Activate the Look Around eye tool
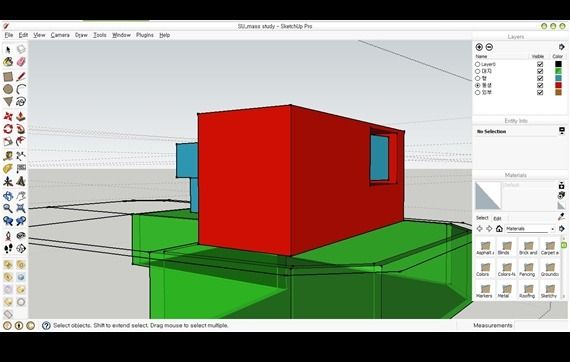570x362 pixels. pos(21,236)
